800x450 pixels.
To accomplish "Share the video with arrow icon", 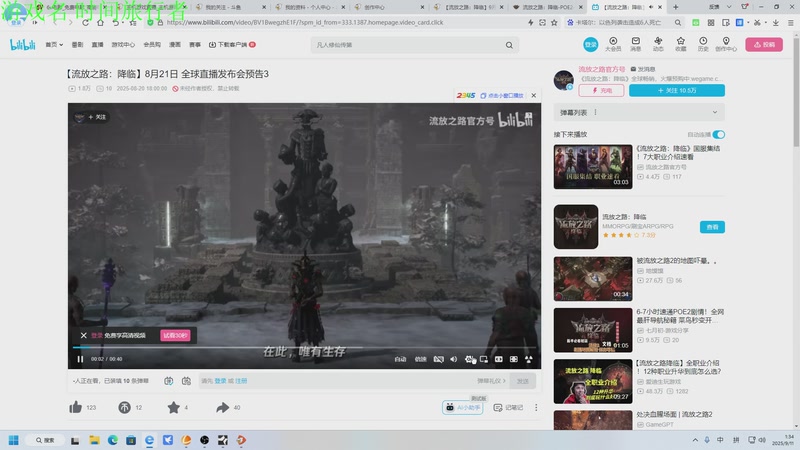I will pos(222,407).
